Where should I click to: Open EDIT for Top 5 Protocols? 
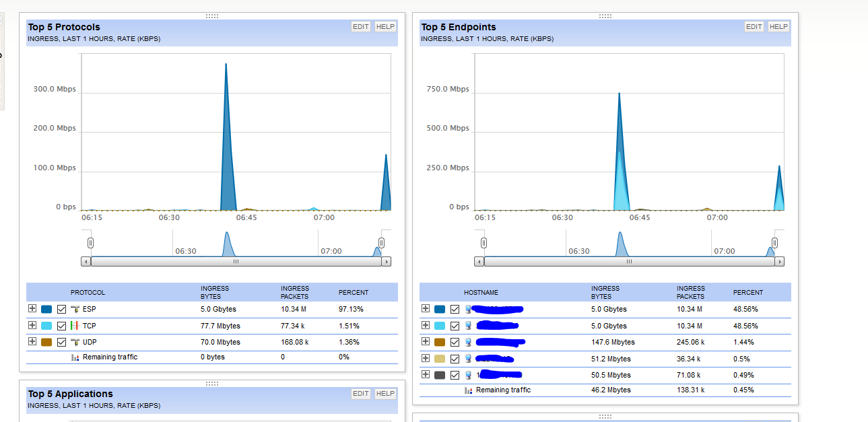point(361,27)
